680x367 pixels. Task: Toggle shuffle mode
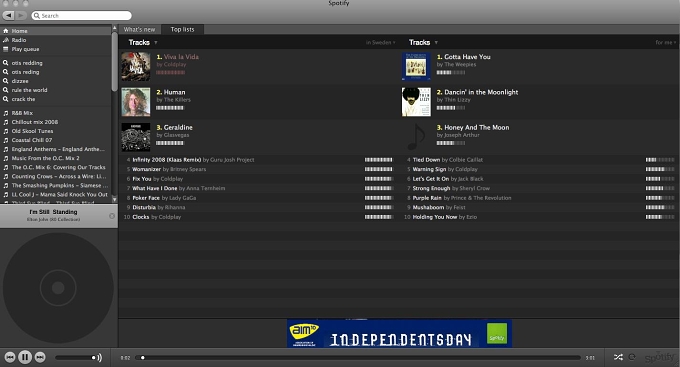click(x=618, y=357)
